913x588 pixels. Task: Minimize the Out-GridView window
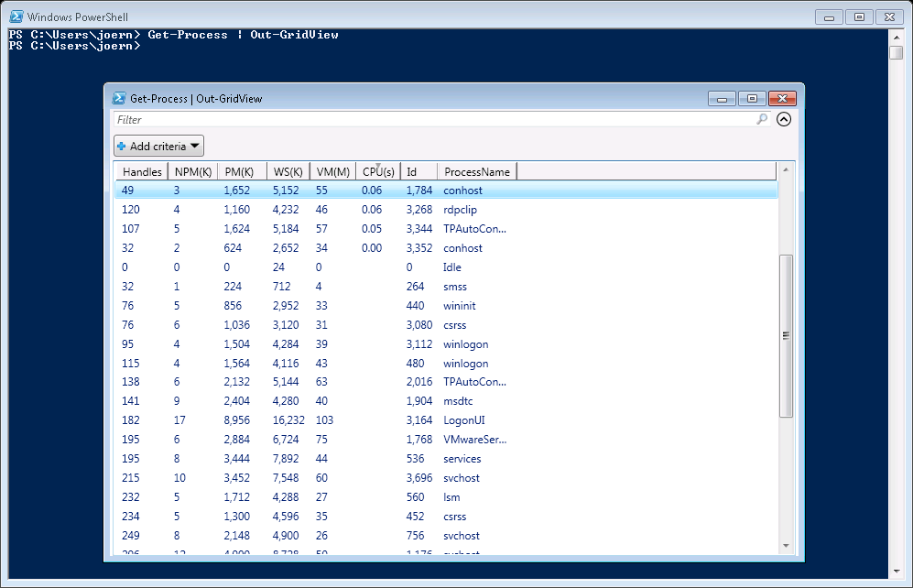point(722,99)
